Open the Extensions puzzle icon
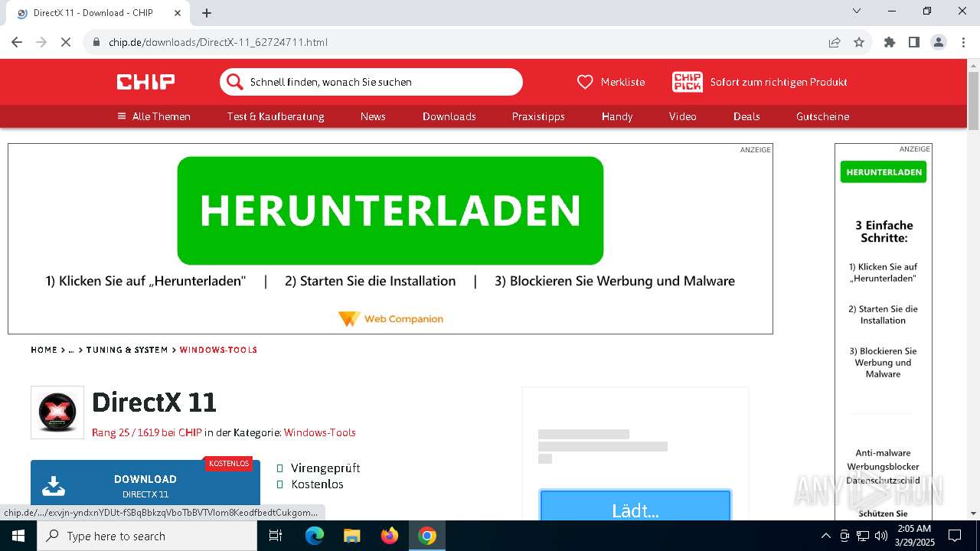 (890, 42)
